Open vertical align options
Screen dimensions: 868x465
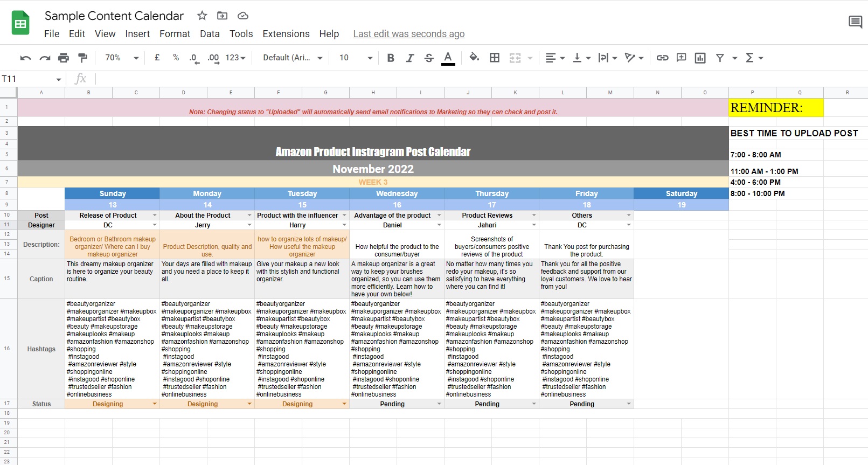pyautogui.click(x=581, y=58)
